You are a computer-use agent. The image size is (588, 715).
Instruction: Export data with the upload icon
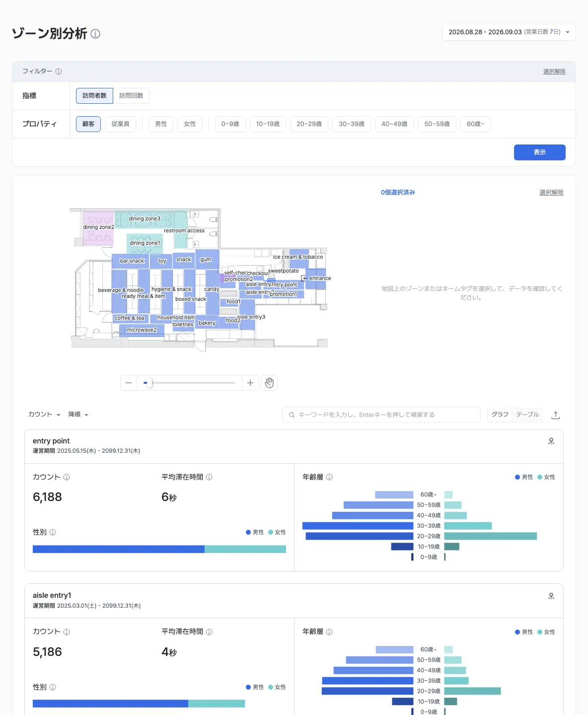click(556, 415)
